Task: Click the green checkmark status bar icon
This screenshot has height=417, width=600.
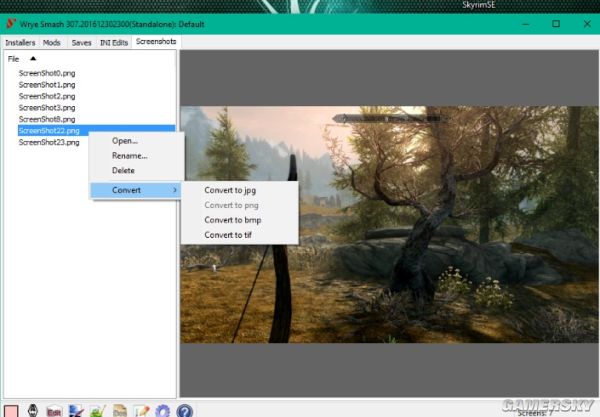Action: (x=97, y=409)
